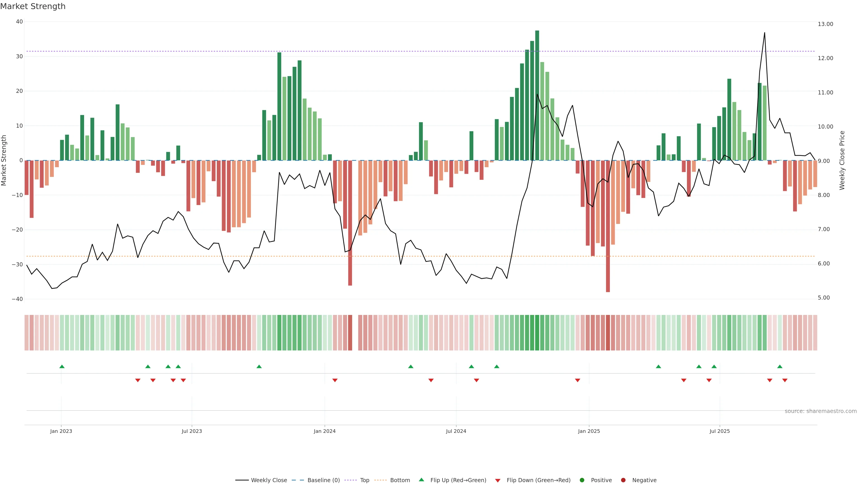Click the Flip Up green triangle legend icon
The height and width of the screenshot is (488, 868).
coord(421,480)
